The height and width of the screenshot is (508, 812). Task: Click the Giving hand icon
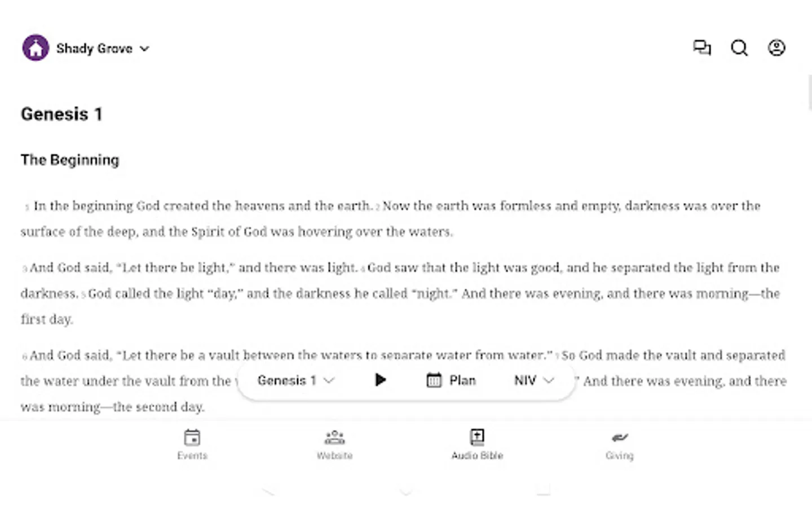(x=620, y=437)
